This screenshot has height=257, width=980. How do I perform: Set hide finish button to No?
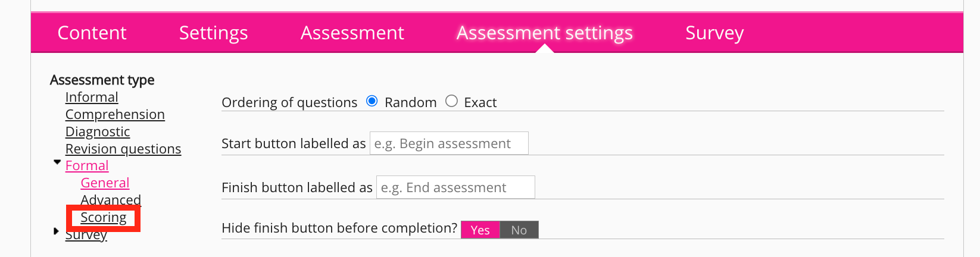click(519, 230)
